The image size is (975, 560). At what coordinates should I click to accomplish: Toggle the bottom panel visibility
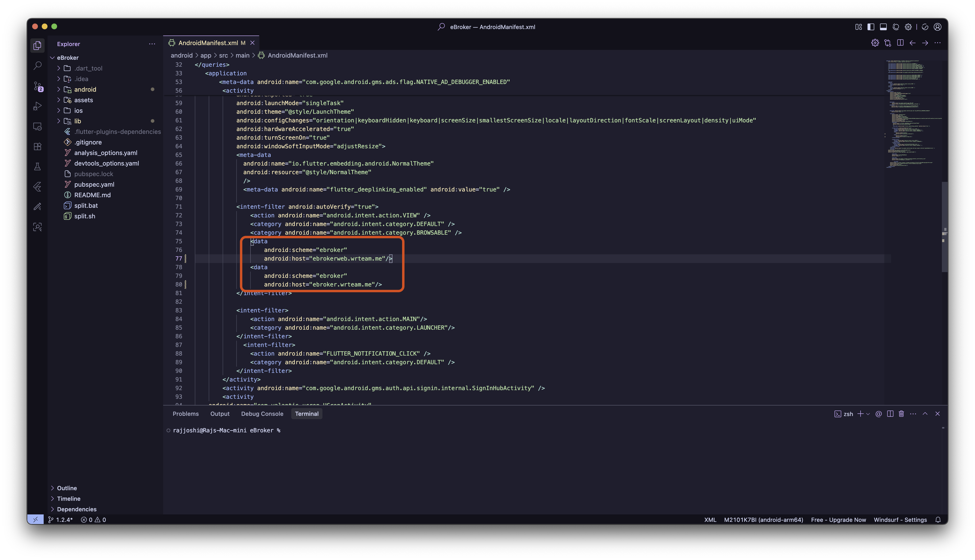pos(884,27)
